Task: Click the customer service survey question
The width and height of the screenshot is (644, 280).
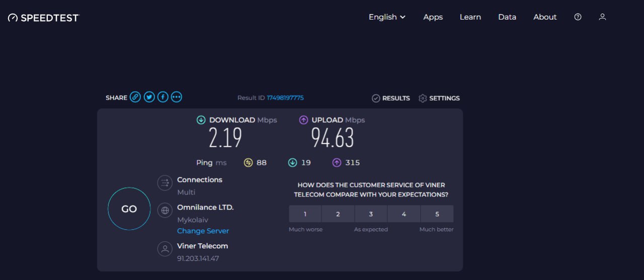Action: (371, 190)
